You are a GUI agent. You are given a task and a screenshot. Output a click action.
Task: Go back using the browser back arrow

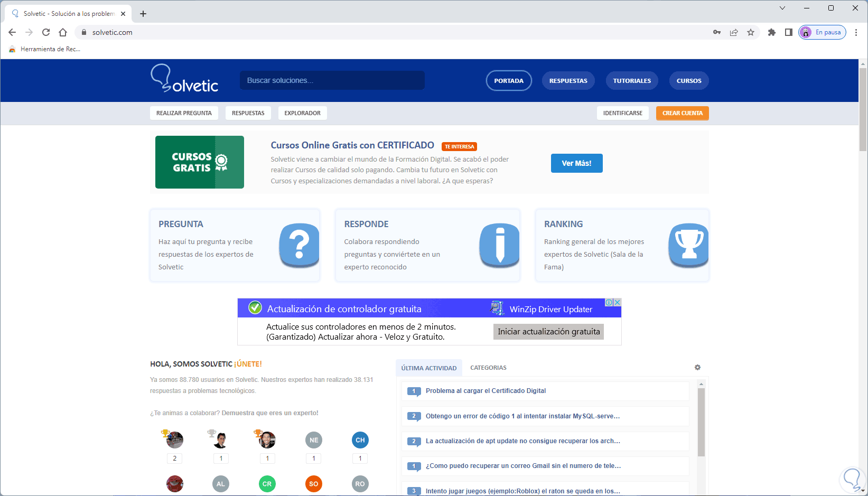(x=12, y=32)
